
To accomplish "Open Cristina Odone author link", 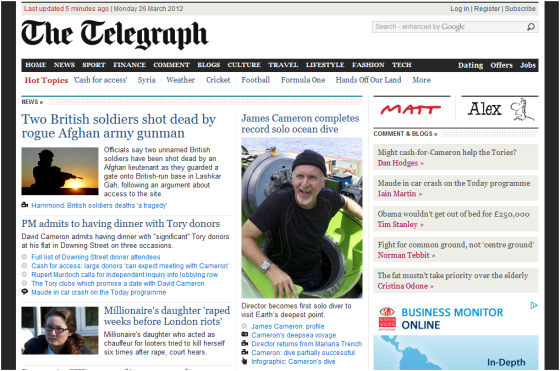I will 406,286.
